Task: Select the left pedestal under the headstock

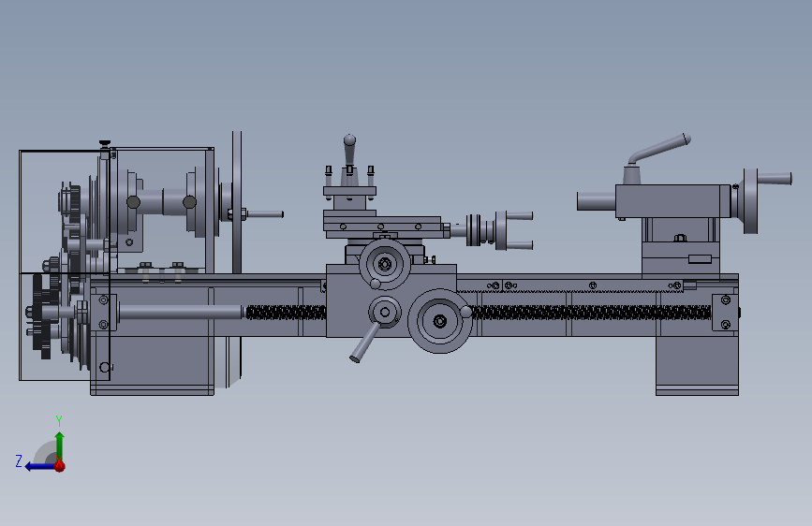Action: [x=153, y=366]
